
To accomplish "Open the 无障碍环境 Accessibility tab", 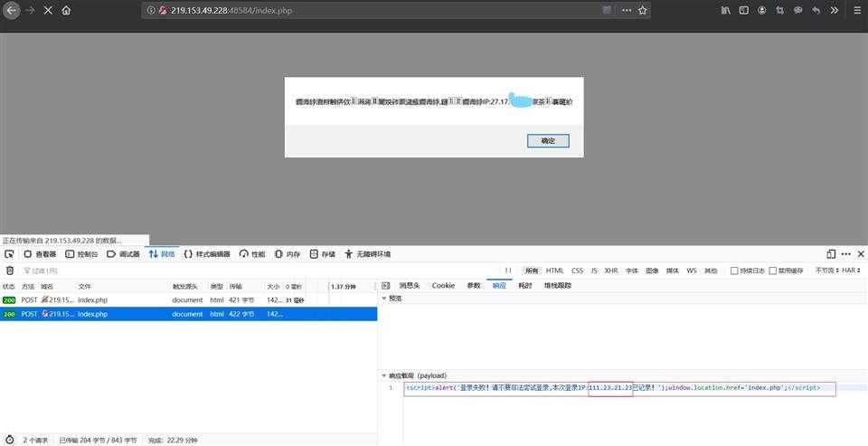I will click(x=368, y=254).
